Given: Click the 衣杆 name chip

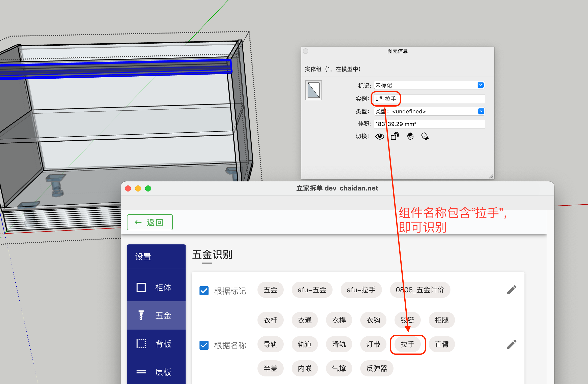Looking at the screenshot, I should coord(270,320).
